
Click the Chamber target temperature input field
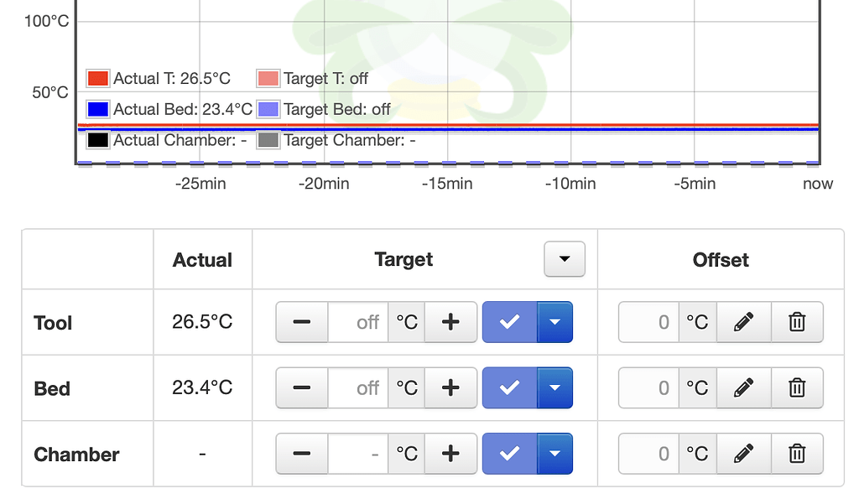pyautogui.click(x=358, y=454)
